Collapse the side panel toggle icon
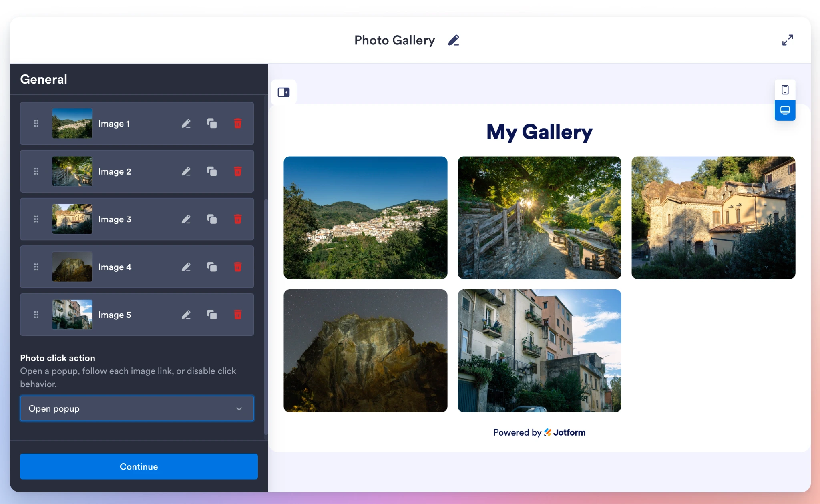This screenshot has height=504, width=820. pos(283,92)
